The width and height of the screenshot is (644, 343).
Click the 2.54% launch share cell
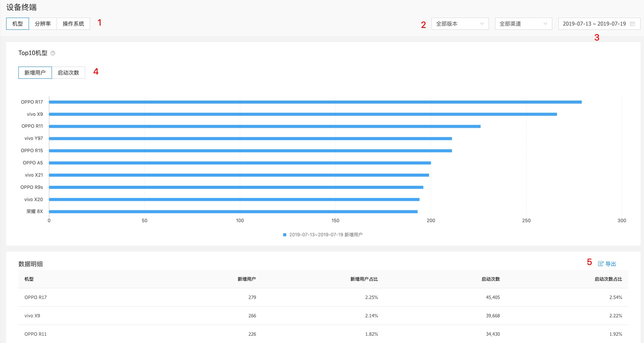coord(616,297)
